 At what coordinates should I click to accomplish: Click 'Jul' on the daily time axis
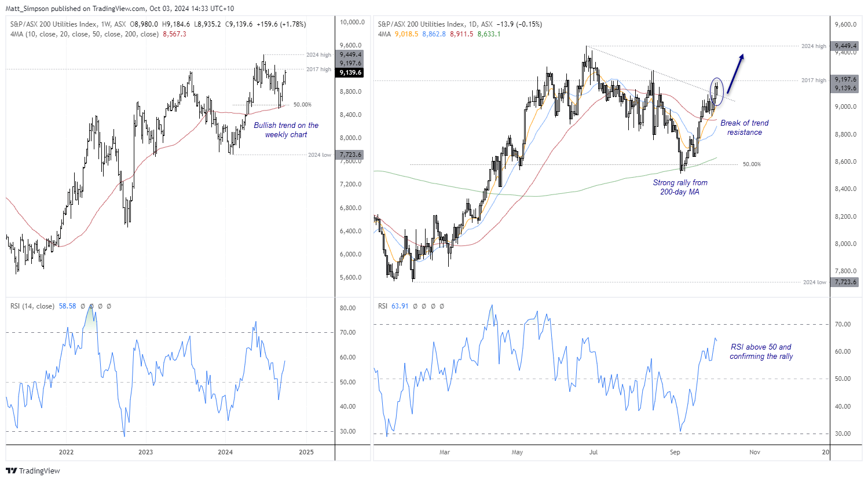pos(594,452)
